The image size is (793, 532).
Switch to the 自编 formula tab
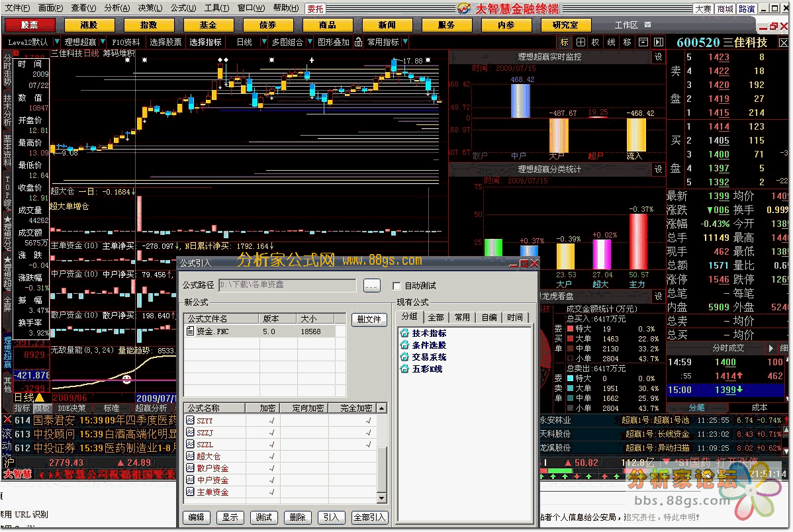[x=489, y=318]
